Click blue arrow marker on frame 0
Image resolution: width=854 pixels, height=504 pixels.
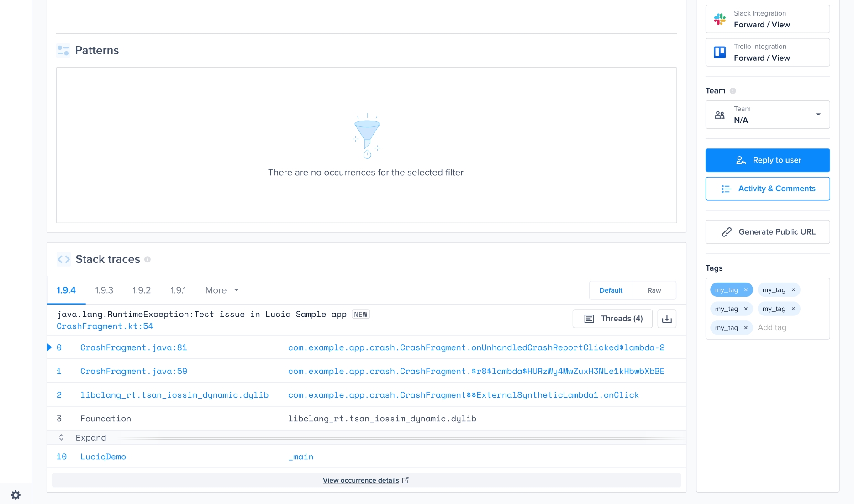pyautogui.click(x=49, y=347)
